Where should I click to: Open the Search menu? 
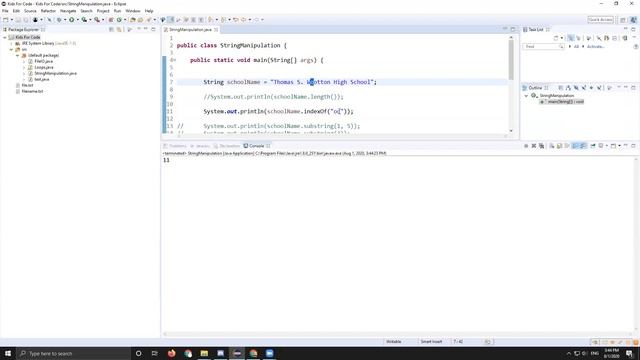pyautogui.click(x=86, y=11)
